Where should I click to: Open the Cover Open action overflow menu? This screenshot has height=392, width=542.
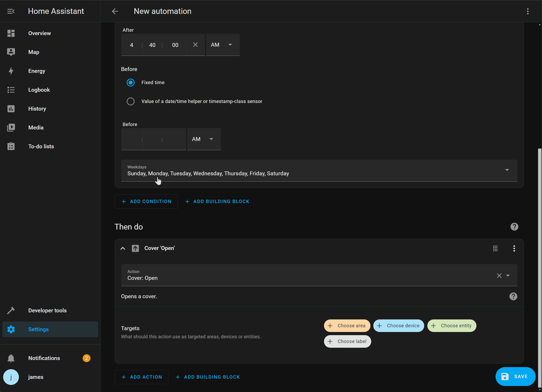click(514, 248)
